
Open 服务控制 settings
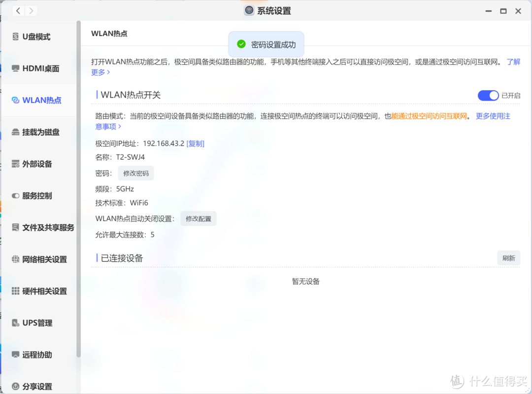point(34,195)
